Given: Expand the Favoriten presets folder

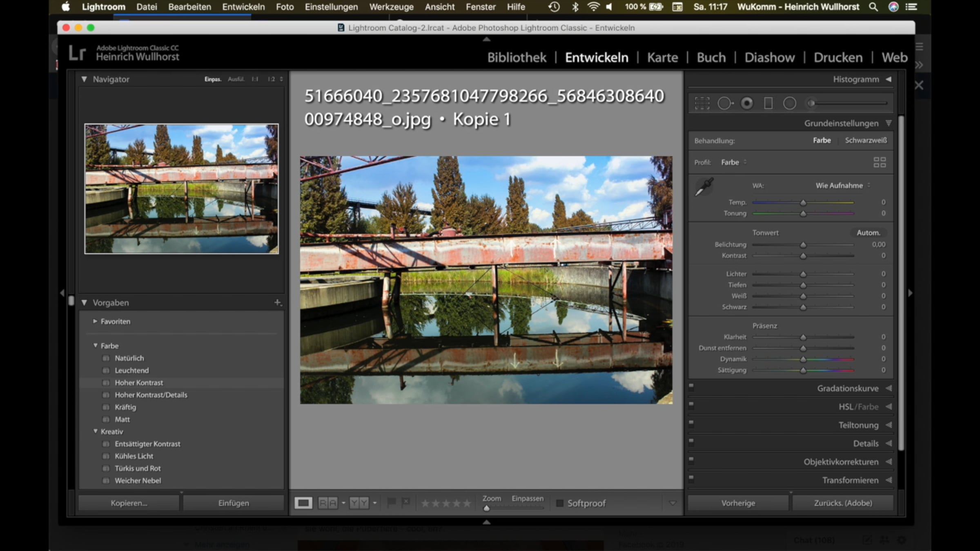Looking at the screenshot, I should 95,322.
